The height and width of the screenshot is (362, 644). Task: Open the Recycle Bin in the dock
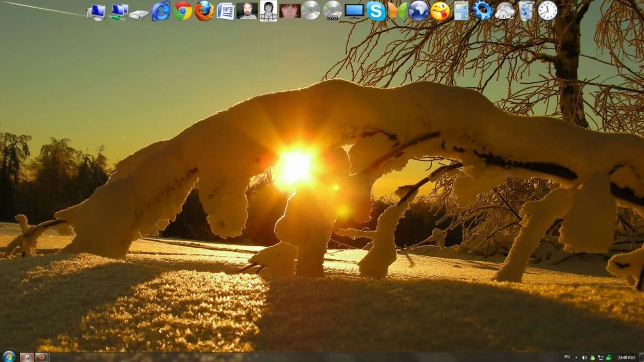pos(526,11)
